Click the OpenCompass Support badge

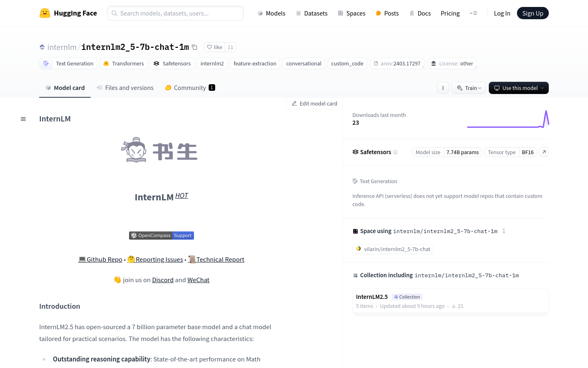point(161,236)
